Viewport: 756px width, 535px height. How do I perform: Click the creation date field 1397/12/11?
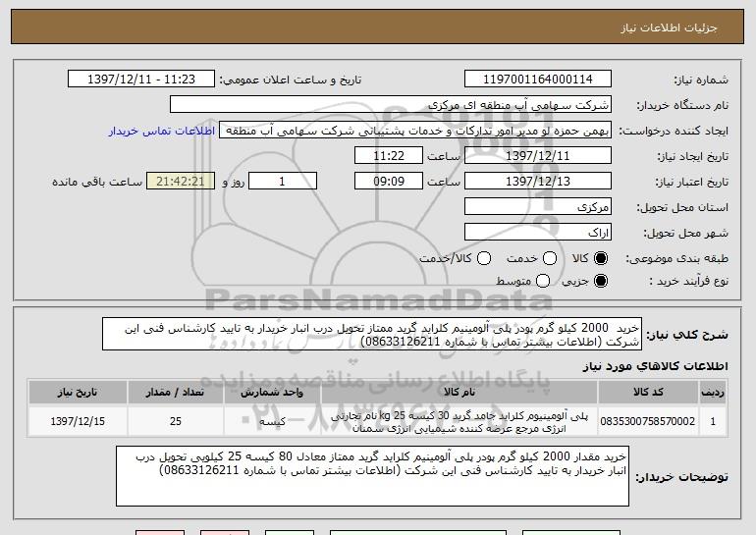click(538, 156)
